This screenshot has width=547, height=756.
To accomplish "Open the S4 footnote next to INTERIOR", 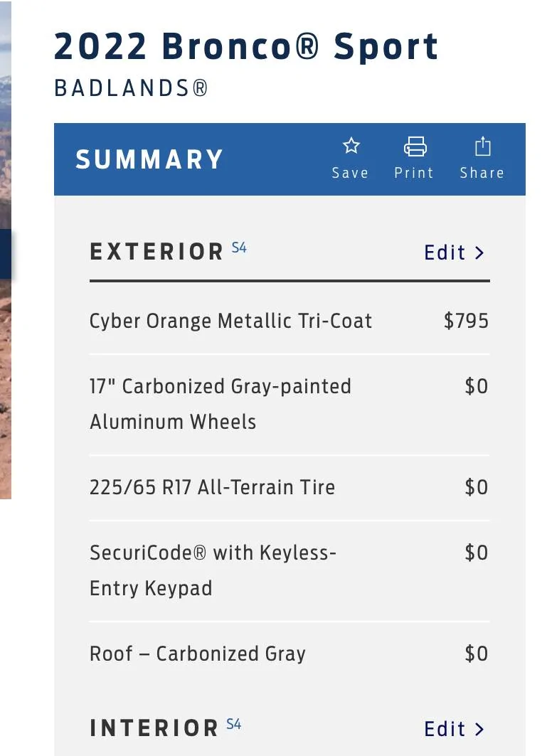I will pyautogui.click(x=234, y=725).
